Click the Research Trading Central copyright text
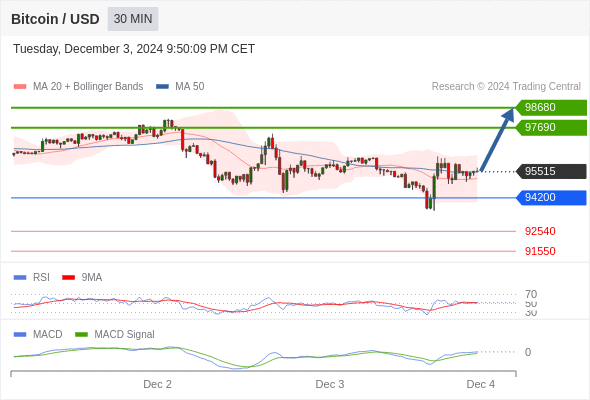 click(x=506, y=87)
